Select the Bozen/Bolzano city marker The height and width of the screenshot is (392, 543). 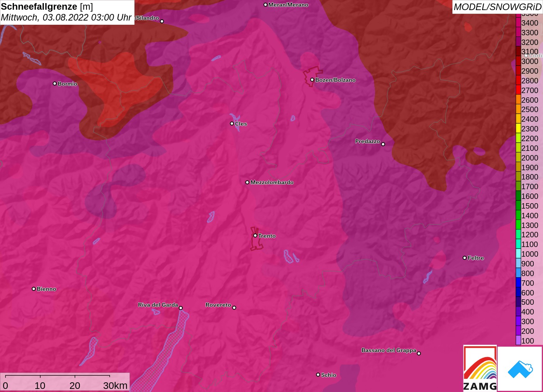click(x=312, y=79)
